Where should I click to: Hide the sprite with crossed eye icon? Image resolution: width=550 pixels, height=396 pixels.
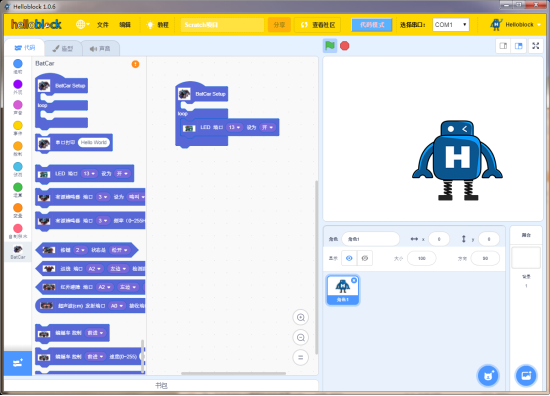(365, 258)
